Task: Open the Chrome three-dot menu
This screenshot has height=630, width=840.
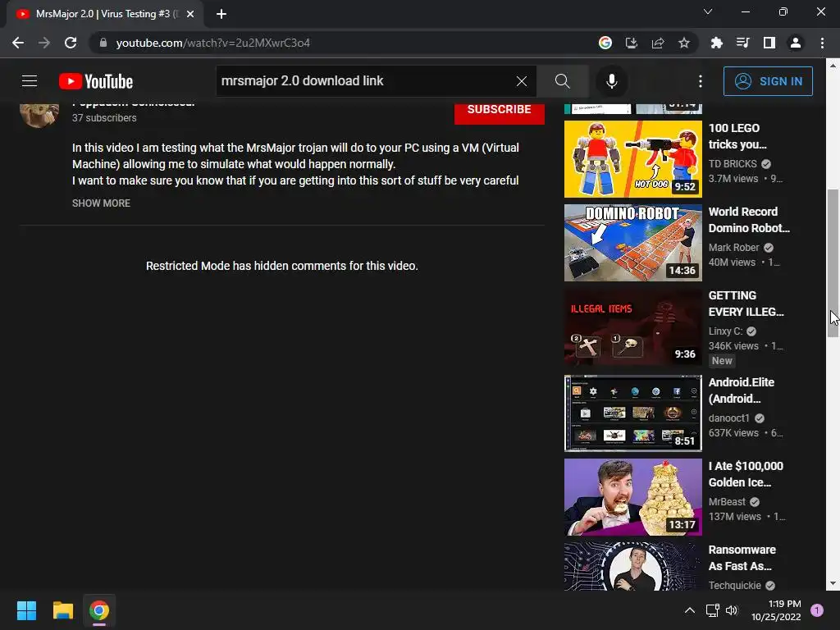Action: 822,43
